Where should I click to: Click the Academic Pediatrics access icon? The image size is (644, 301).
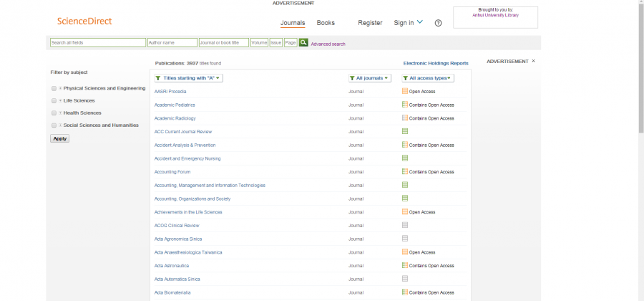coord(405,105)
